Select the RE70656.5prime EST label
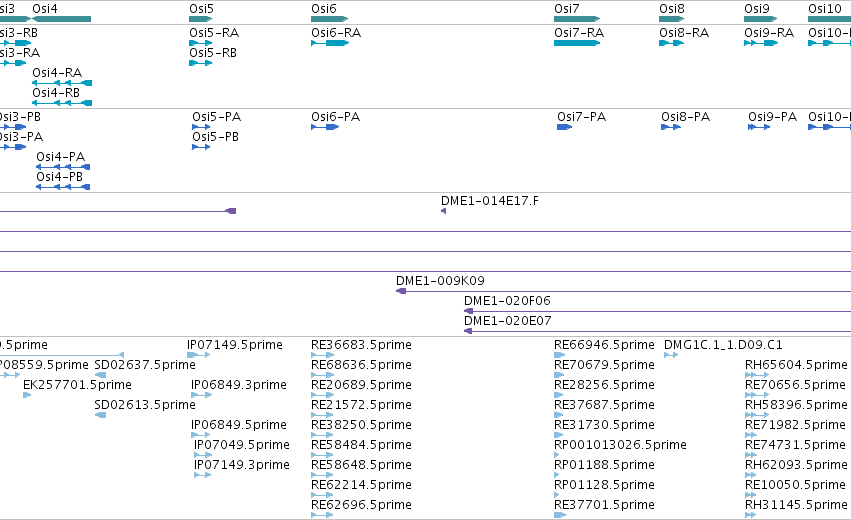 (x=796, y=385)
